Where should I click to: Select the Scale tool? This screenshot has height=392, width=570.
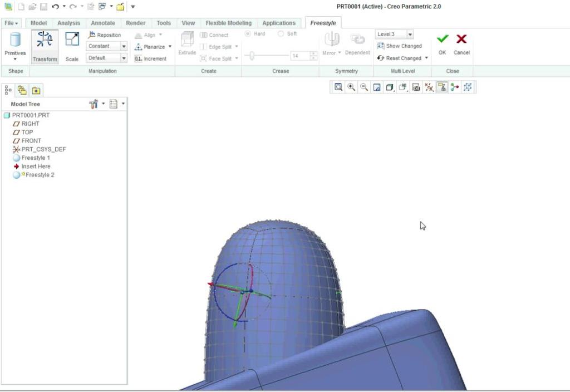click(x=72, y=47)
